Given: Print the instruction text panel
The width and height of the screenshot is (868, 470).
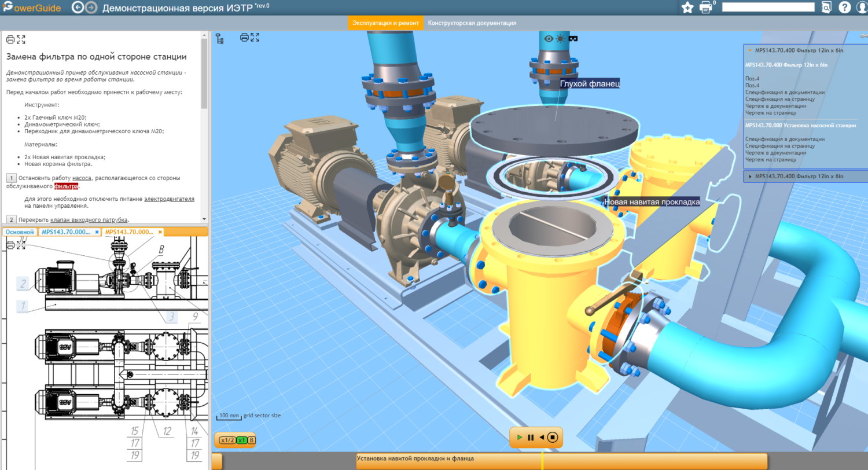Looking at the screenshot, I should [10, 39].
